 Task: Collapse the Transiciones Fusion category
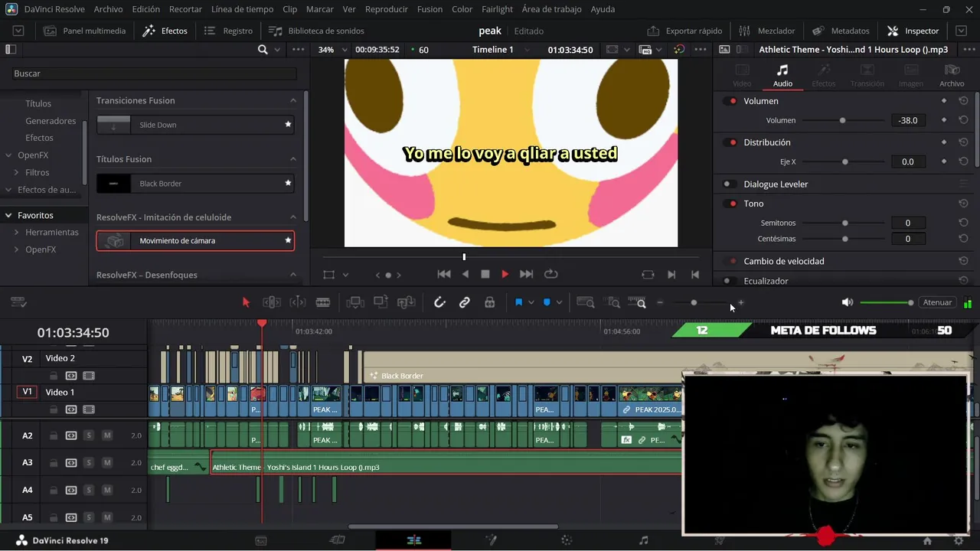point(293,100)
